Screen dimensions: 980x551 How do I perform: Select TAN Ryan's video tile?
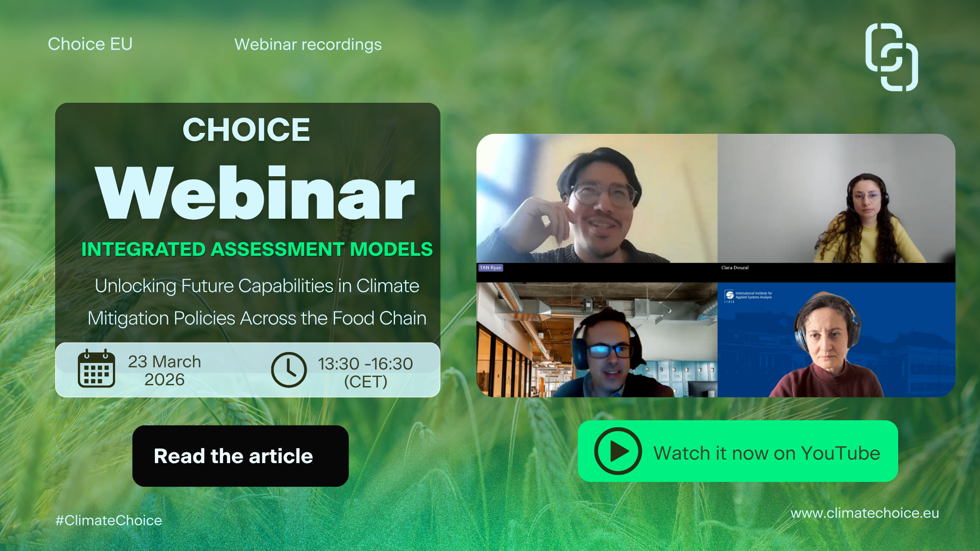(x=597, y=199)
